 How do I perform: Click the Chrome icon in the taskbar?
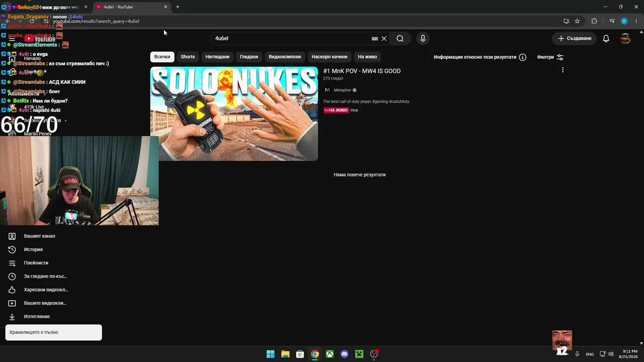click(x=315, y=354)
